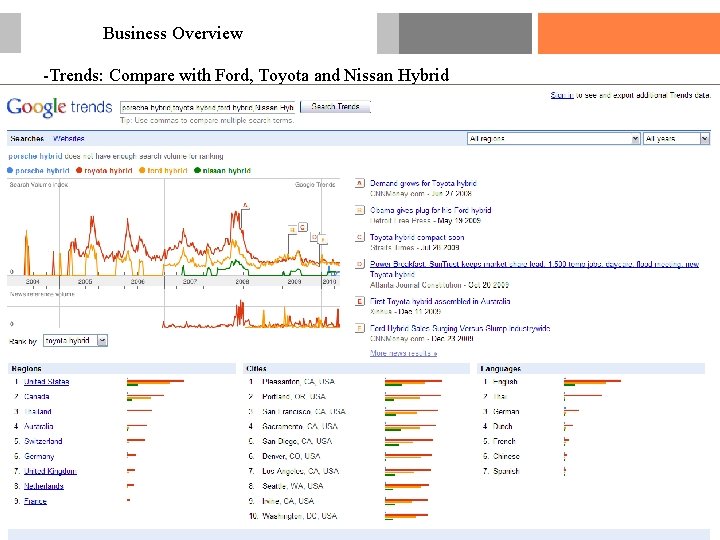The width and height of the screenshot is (720, 540).
Task: Click the Google Trends logo
Action: pyautogui.click(x=59, y=107)
